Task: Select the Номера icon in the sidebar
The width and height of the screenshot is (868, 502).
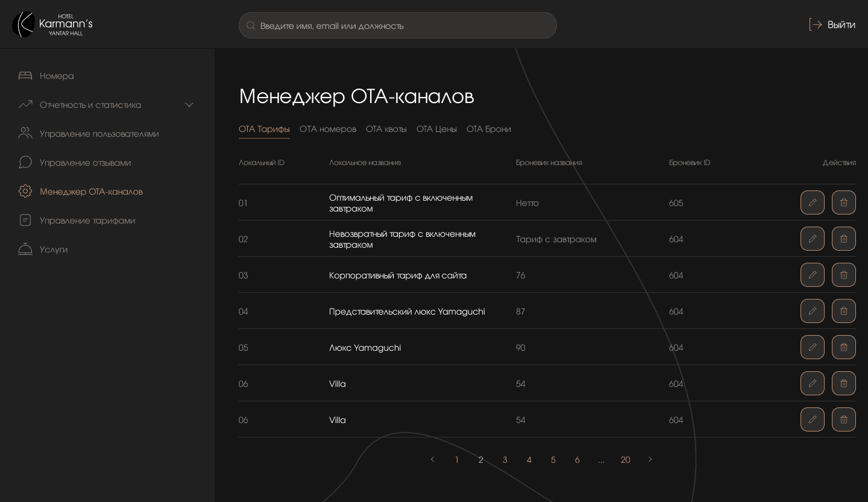Action: click(x=25, y=75)
